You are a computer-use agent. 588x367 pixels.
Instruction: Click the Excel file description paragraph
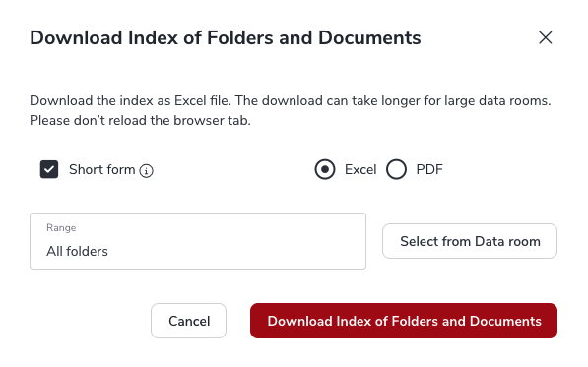tap(291, 110)
